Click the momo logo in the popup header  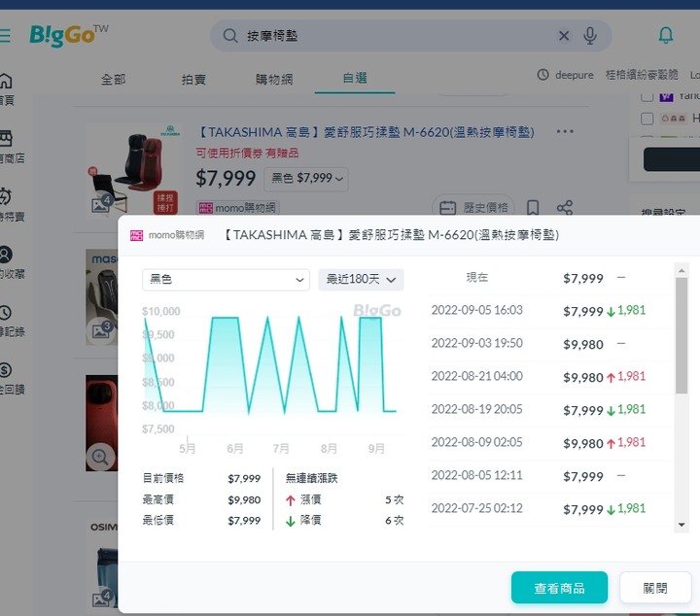click(136, 235)
